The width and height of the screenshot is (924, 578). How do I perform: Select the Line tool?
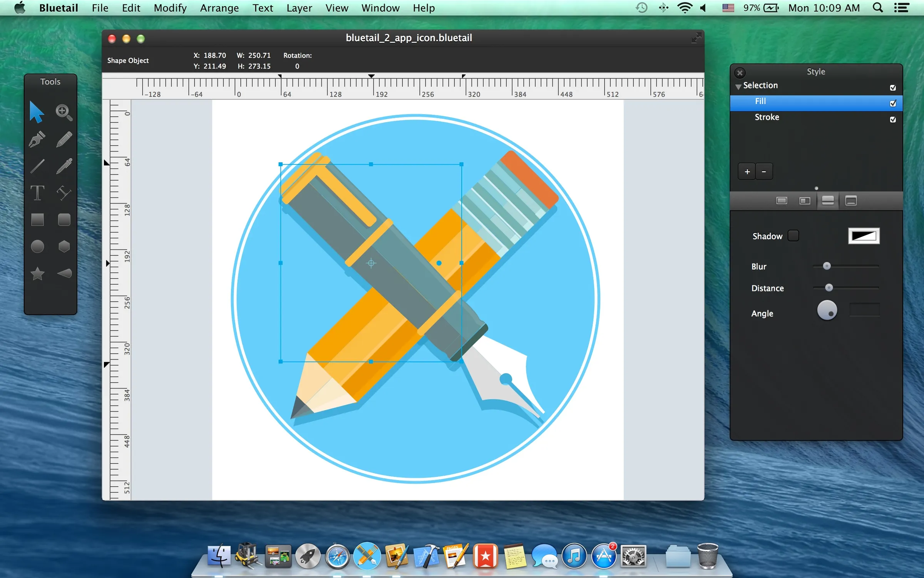point(37,166)
